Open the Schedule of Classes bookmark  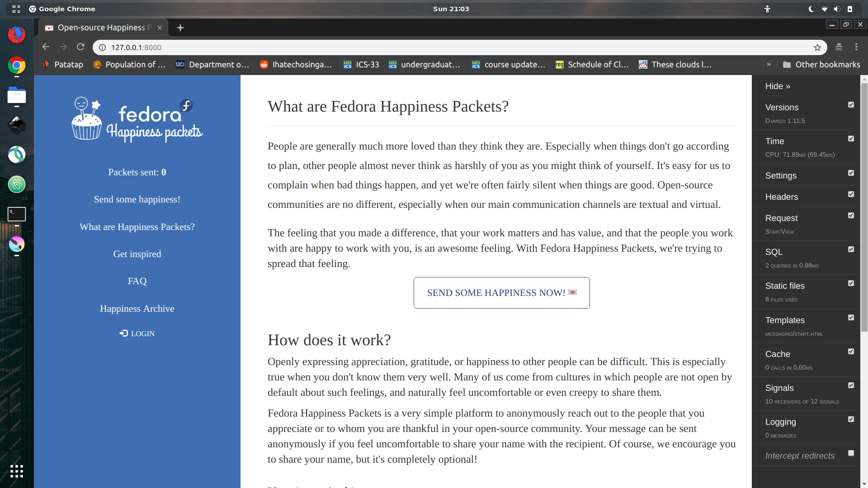[592, 65]
